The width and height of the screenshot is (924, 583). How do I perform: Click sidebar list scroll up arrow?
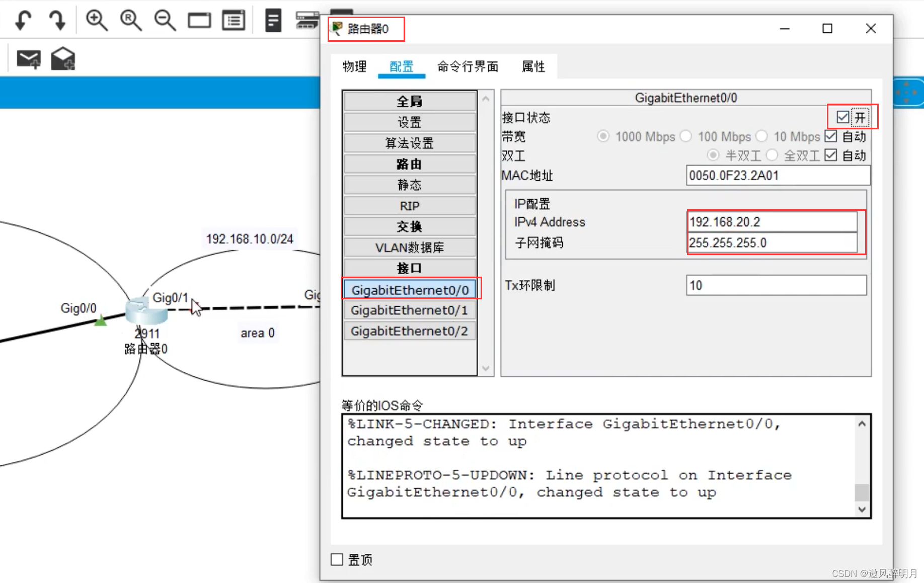[486, 99]
